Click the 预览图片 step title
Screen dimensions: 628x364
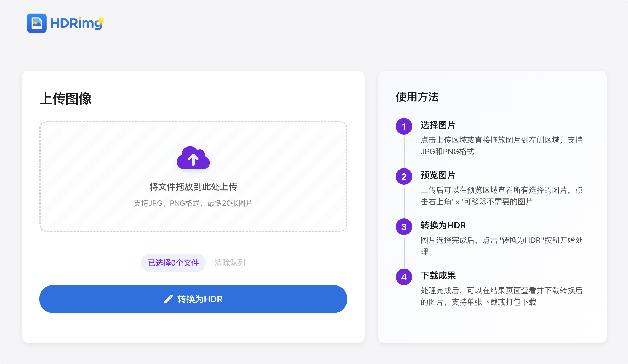click(438, 175)
